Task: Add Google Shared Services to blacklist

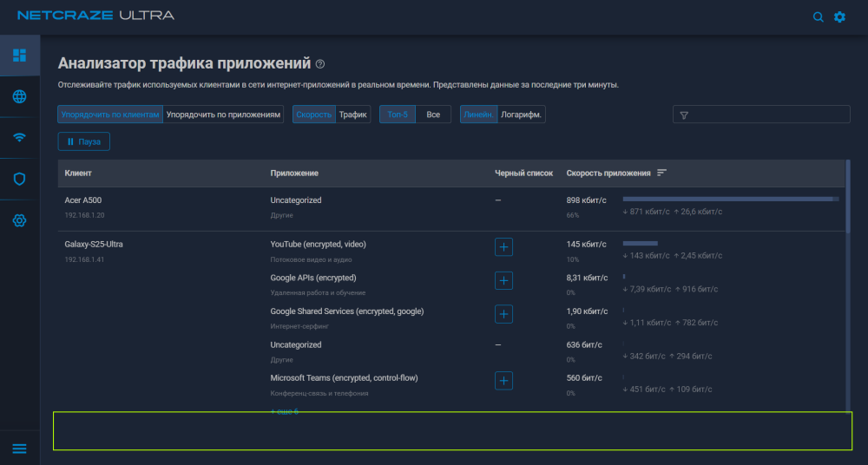Action: pyautogui.click(x=503, y=314)
